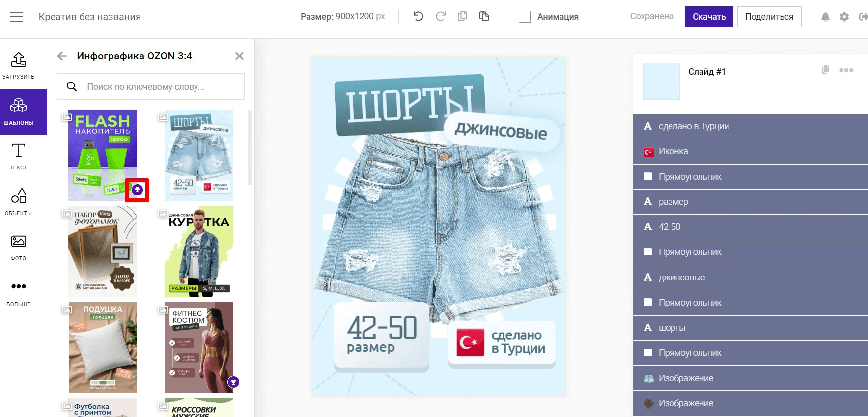
Task: Open the hamburger main menu
Action: tap(17, 17)
